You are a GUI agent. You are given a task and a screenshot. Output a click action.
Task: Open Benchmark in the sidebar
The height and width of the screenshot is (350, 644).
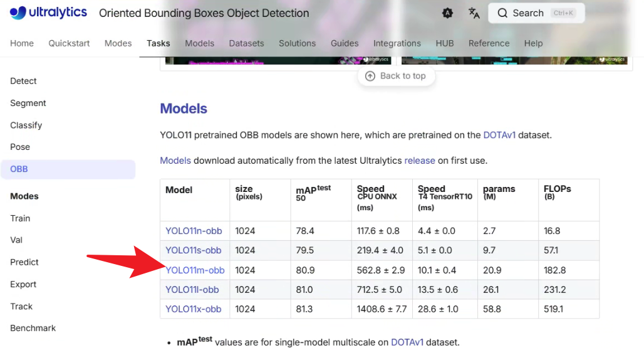click(x=33, y=328)
